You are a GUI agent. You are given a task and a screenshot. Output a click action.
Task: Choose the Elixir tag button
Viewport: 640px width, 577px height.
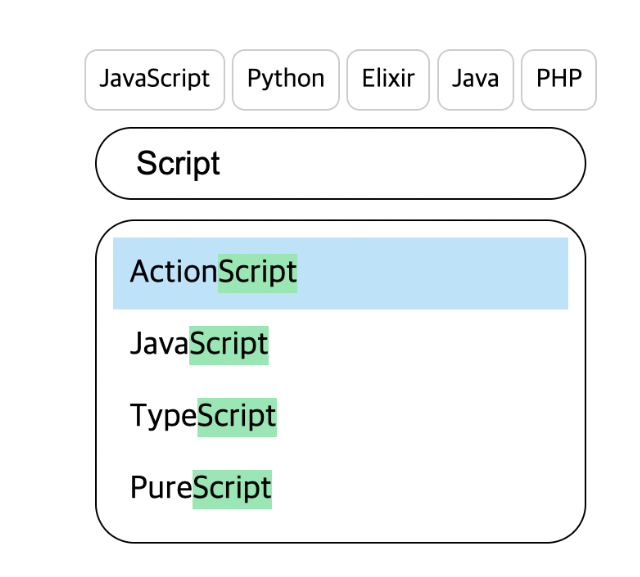[388, 80]
